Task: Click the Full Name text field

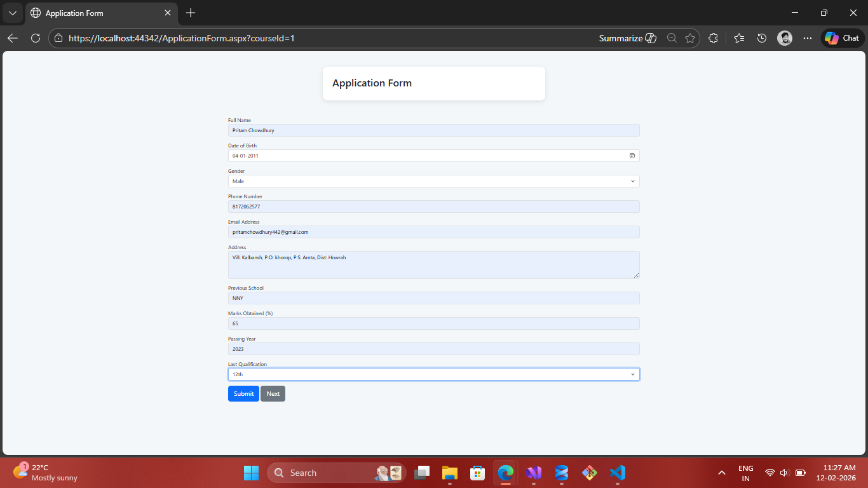Action: click(x=433, y=130)
